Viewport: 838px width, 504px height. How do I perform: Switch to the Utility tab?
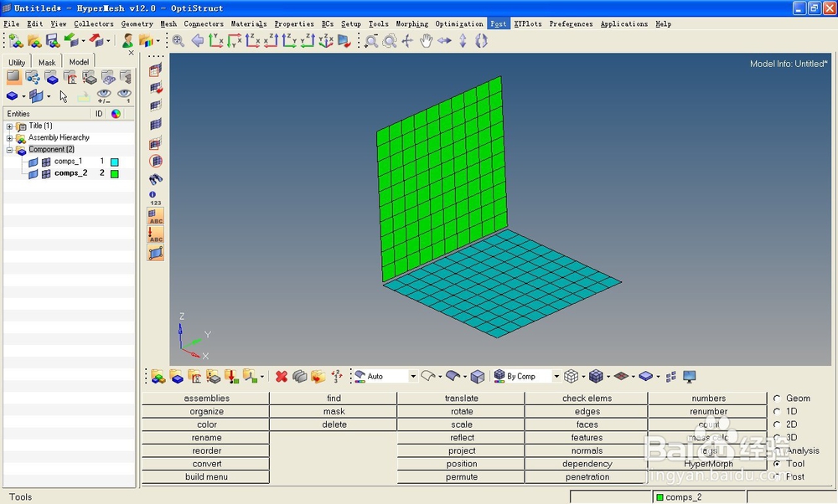[17, 62]
